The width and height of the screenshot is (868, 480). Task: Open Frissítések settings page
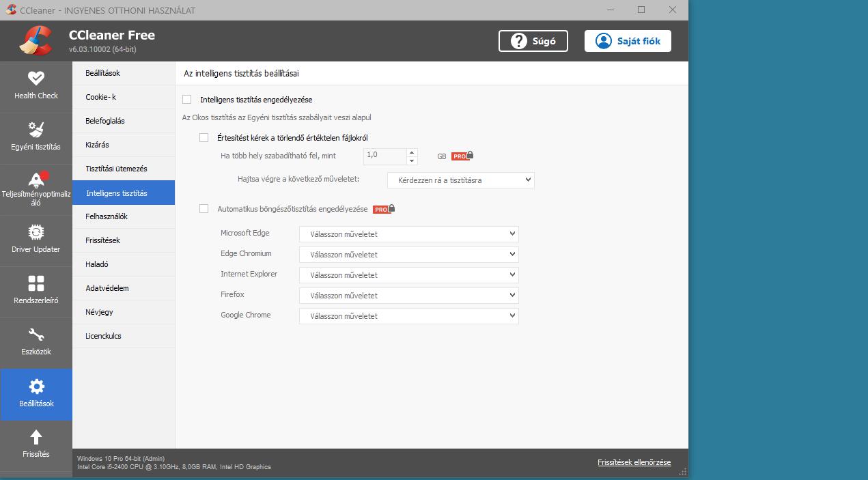pyautogui.click(x=124, y=240)
